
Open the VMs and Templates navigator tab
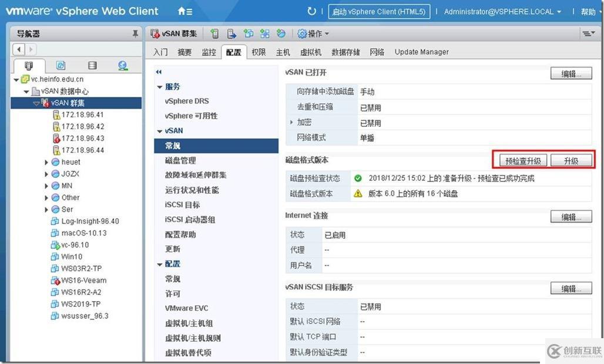pos(61,65)
